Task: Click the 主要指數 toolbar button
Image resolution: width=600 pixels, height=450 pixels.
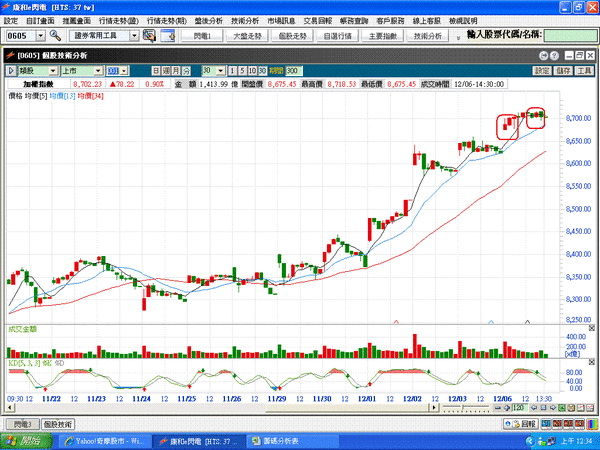Action: [x=383, y=36]
